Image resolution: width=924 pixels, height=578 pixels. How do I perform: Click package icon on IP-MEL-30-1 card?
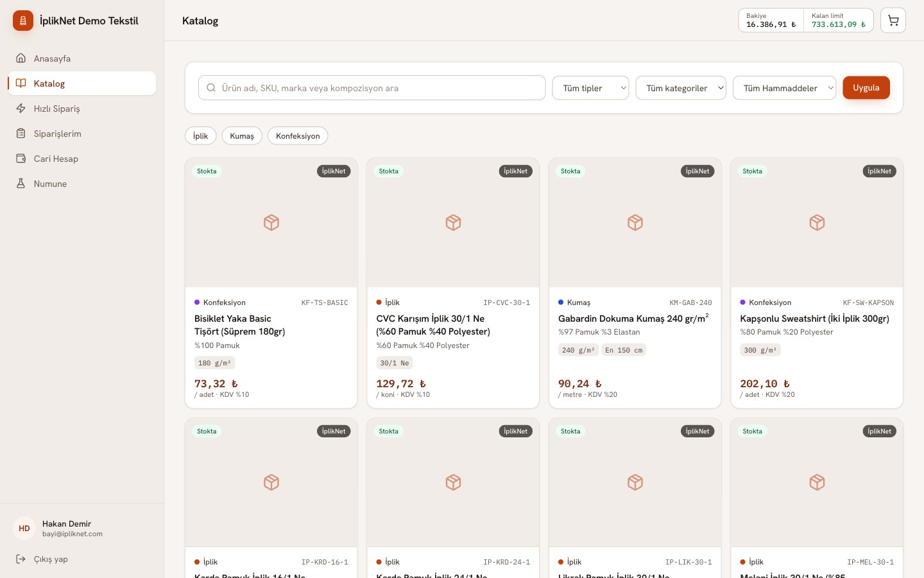(x=817, y=482)
